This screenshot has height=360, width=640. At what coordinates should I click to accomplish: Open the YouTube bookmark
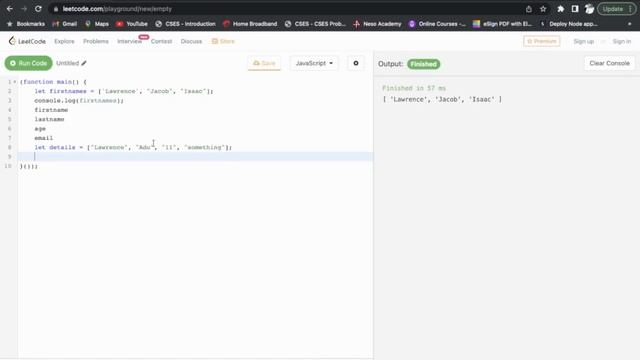(x=132, y=24)
